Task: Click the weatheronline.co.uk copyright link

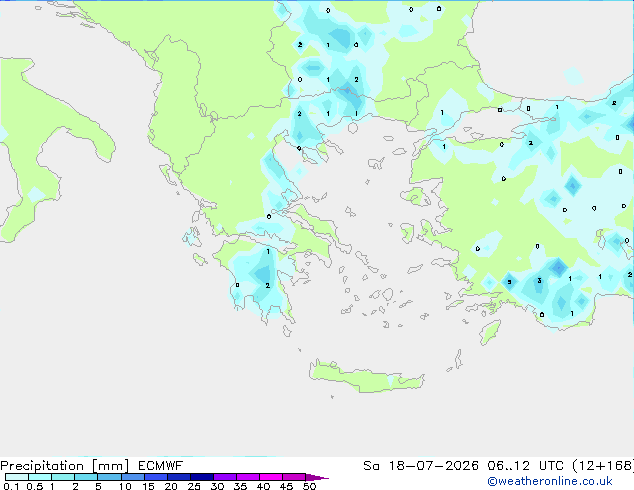Action: click(549, 481)
